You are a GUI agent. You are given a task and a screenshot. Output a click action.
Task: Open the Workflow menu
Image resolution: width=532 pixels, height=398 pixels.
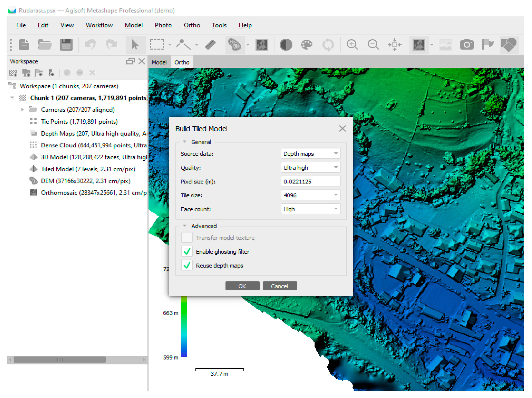(x=99, y=25)
